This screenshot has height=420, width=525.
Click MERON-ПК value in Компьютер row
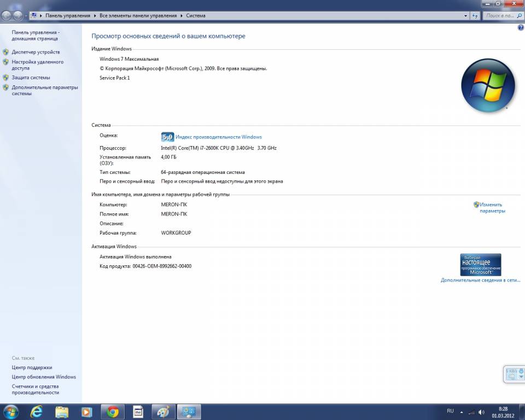click(174, 205)
